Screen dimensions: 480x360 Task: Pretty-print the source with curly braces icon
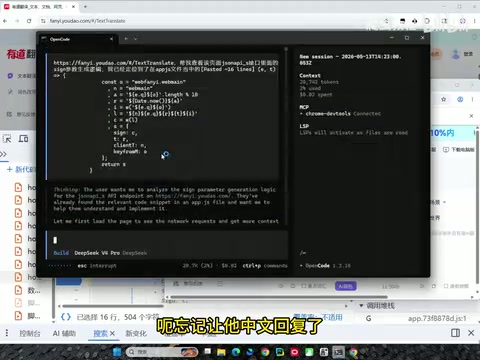pyautogui.click(x=66, y=317)
